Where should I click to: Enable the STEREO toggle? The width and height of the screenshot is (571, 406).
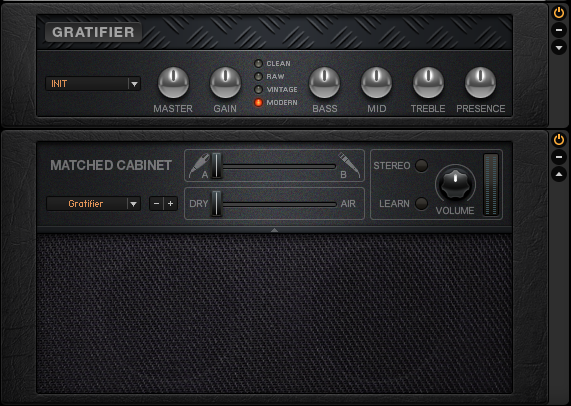point(421,166)
